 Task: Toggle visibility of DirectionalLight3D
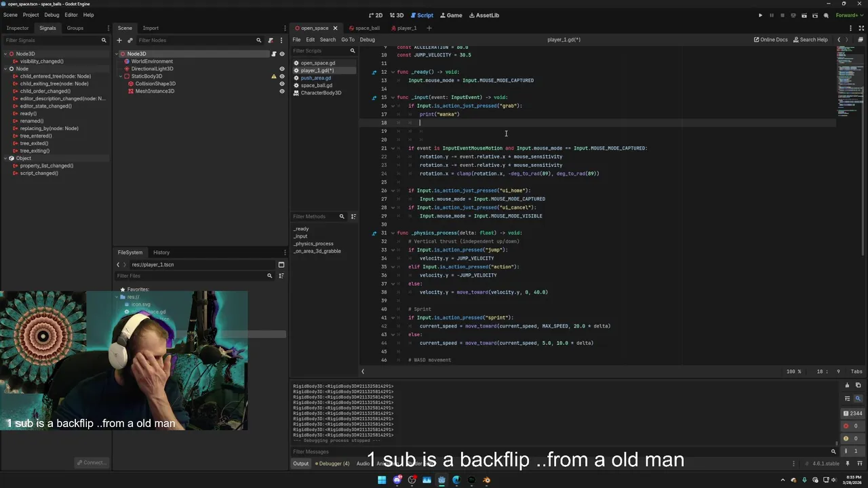coord(282,68)
